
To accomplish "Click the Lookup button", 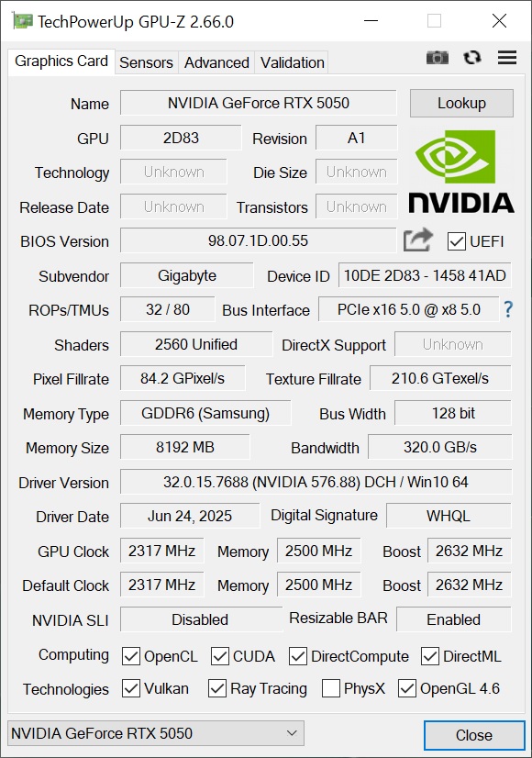I will 461,103.
